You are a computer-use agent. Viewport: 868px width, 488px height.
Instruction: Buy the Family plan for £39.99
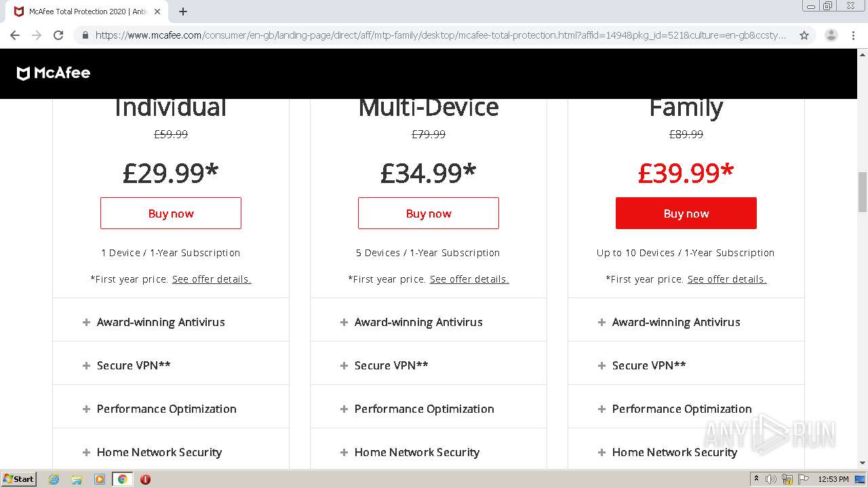click(686, 213)
